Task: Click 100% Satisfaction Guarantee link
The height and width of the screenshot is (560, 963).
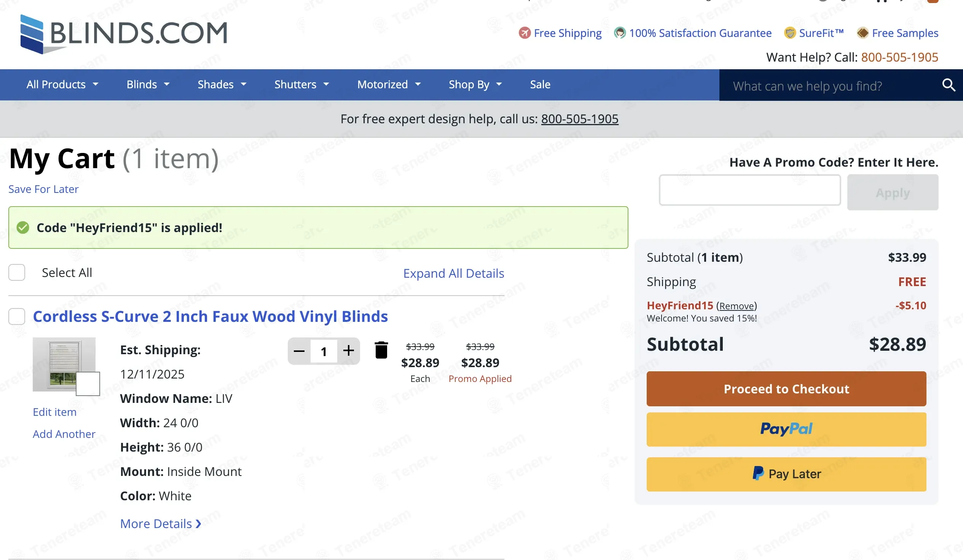Action: (700, 33)
